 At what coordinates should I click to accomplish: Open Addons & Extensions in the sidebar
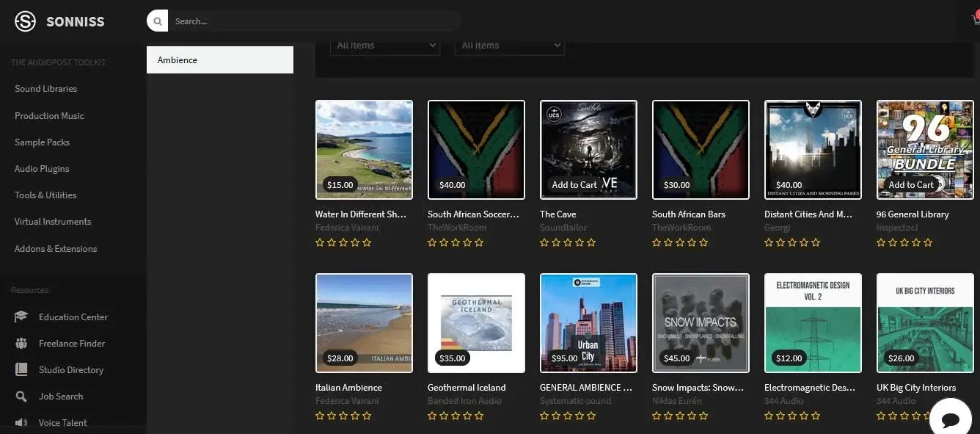[56, 249]
